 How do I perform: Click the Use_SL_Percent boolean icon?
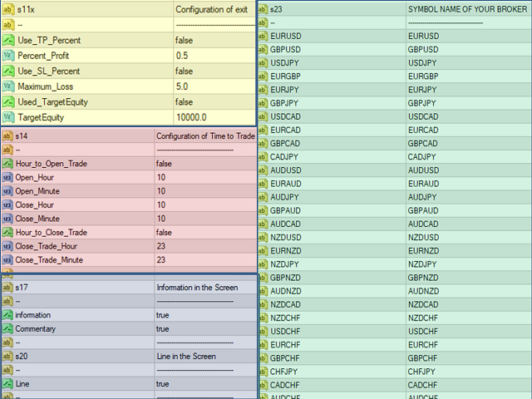[x=8, y=71]
